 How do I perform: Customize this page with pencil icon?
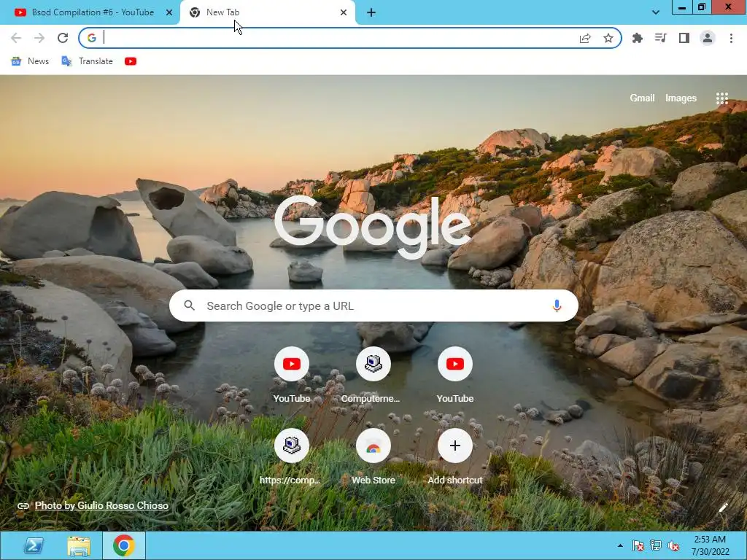click(x=723, y=507)
